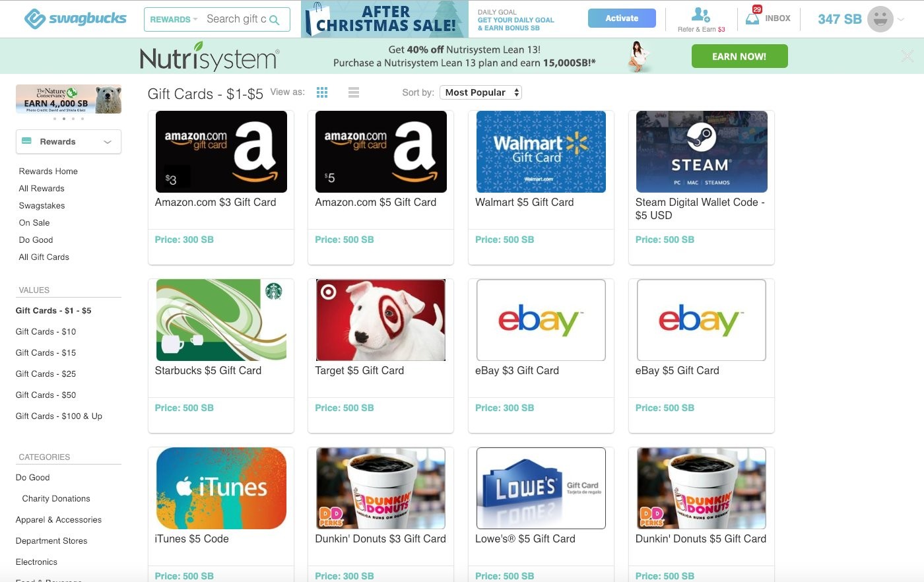Expand the Rewards sidebar dropdown
This screenshot has width=924, height=582.
(x=69, y=142)
